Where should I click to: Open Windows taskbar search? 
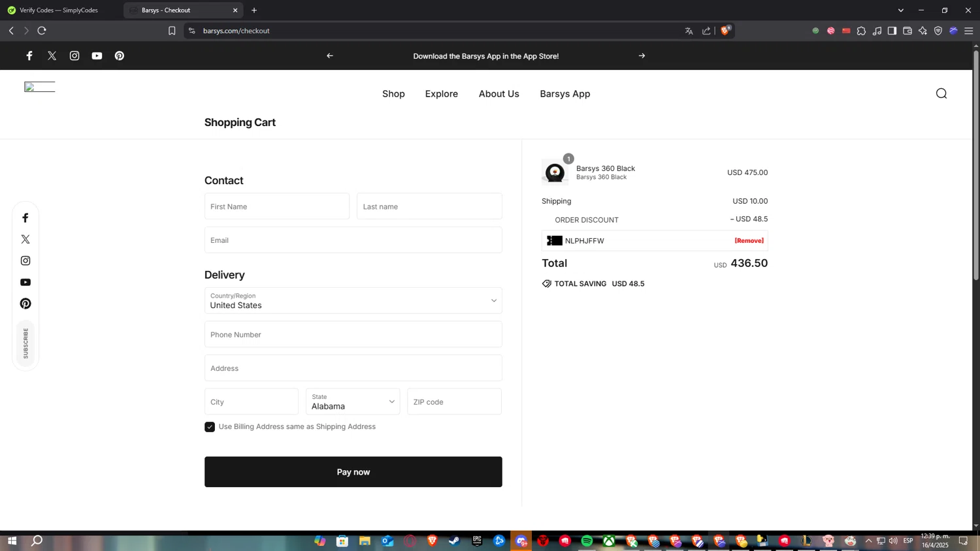pyautogui.click(x=37, y=541)
